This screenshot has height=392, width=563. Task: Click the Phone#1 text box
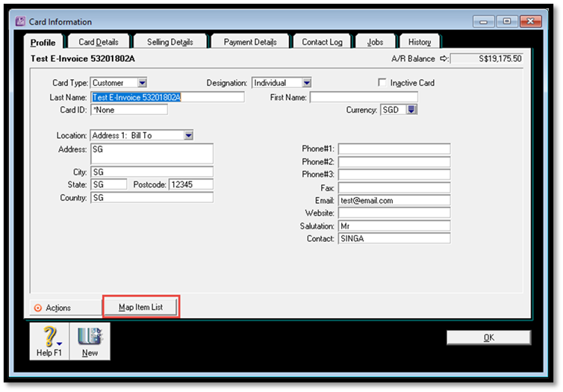[394, 149]
